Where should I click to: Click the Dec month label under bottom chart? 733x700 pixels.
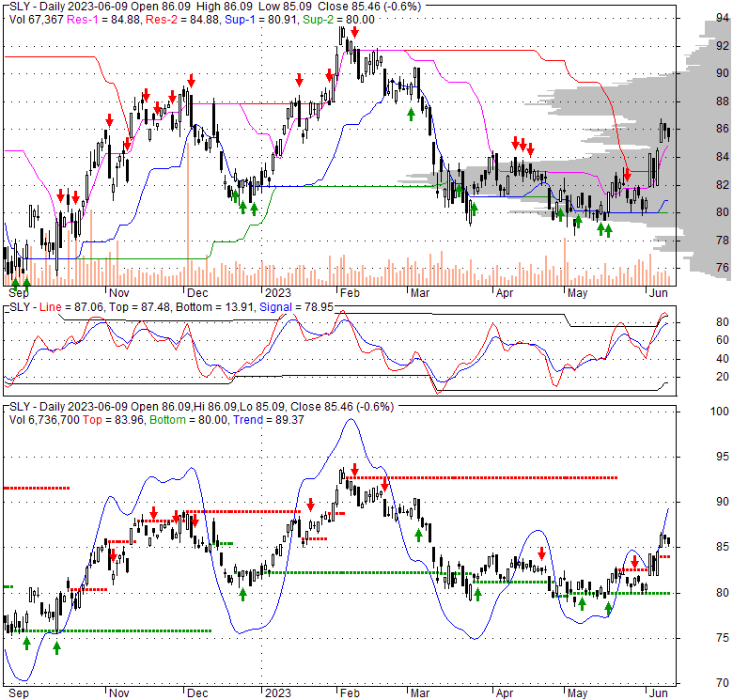197,693
